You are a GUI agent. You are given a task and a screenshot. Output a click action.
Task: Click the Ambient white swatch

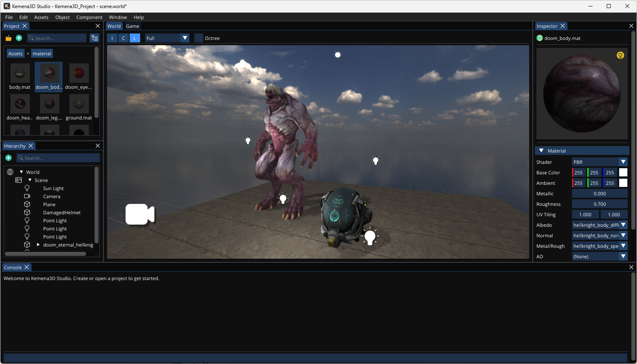click(x=623, y=183)
